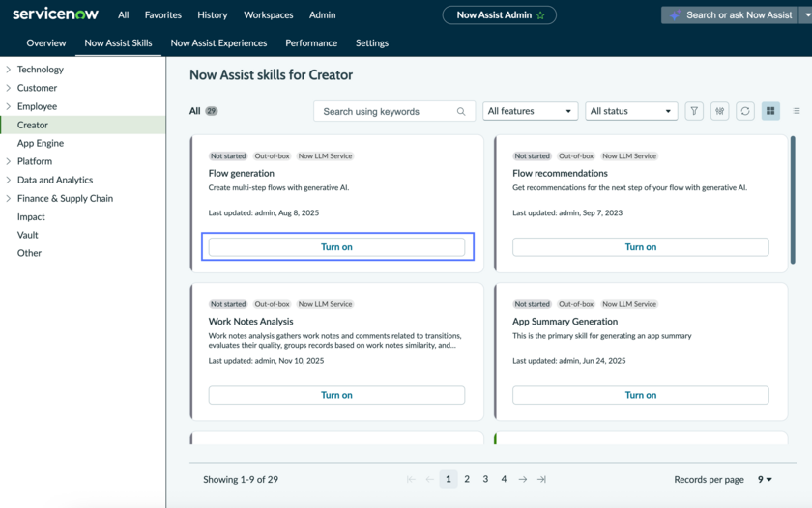
Task: Click the App Summary Generation title
Action: click(x=565, y=322)
